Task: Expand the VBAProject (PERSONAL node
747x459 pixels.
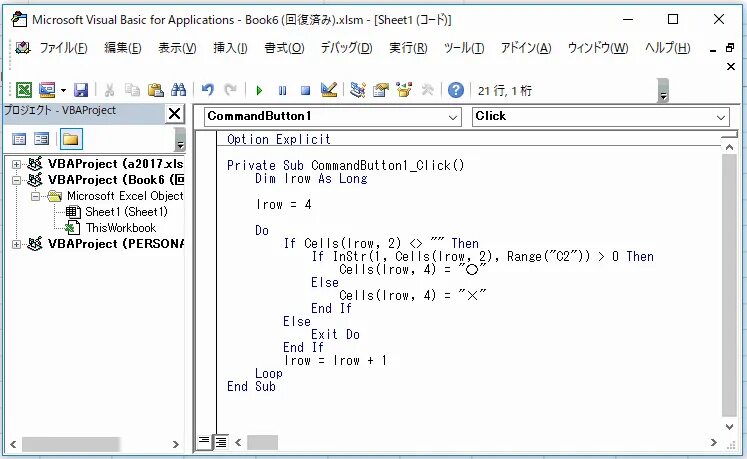Action: [16, 244]
